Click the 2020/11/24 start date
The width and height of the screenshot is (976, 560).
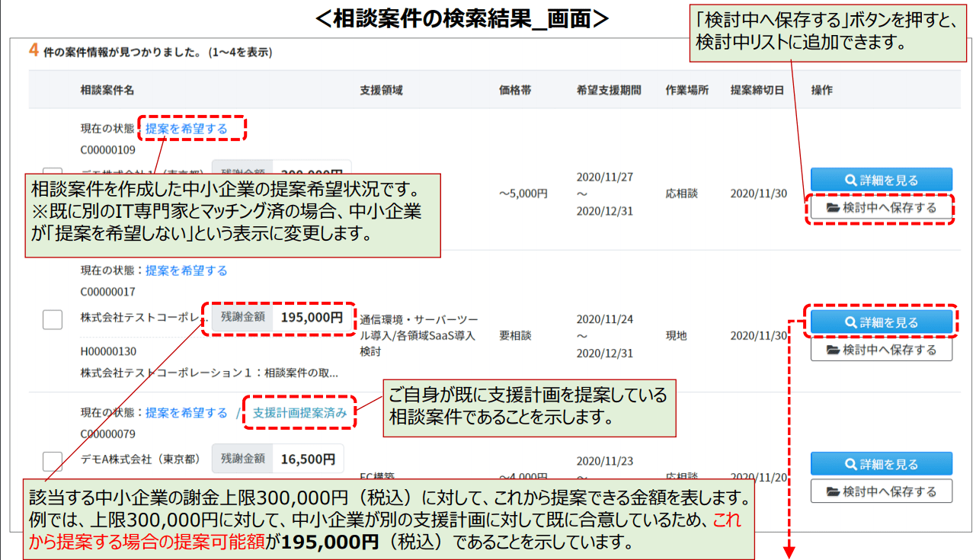point(605,318)
